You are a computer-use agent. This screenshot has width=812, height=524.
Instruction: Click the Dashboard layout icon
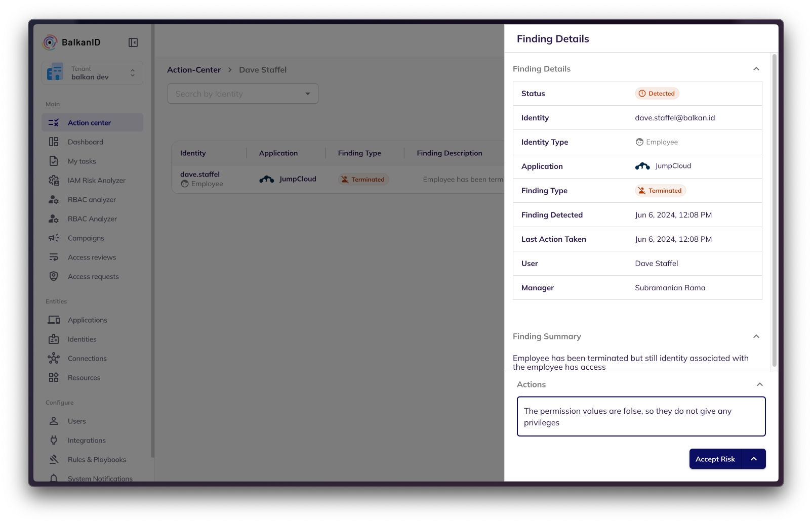click(54, 142)
